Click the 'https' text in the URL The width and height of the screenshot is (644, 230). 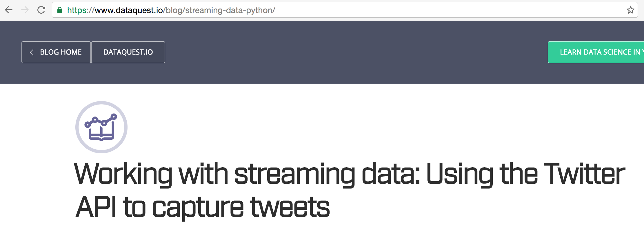77,10
